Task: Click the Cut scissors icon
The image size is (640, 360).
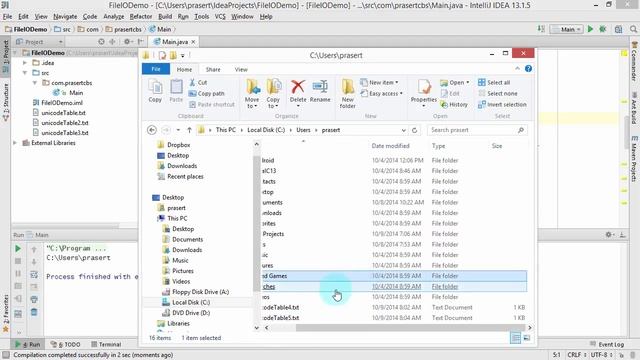Action: click(193, 82)
